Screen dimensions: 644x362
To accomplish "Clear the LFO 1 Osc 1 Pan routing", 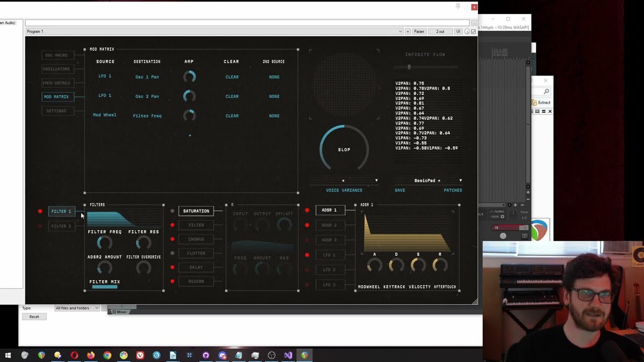I will 232,77.
